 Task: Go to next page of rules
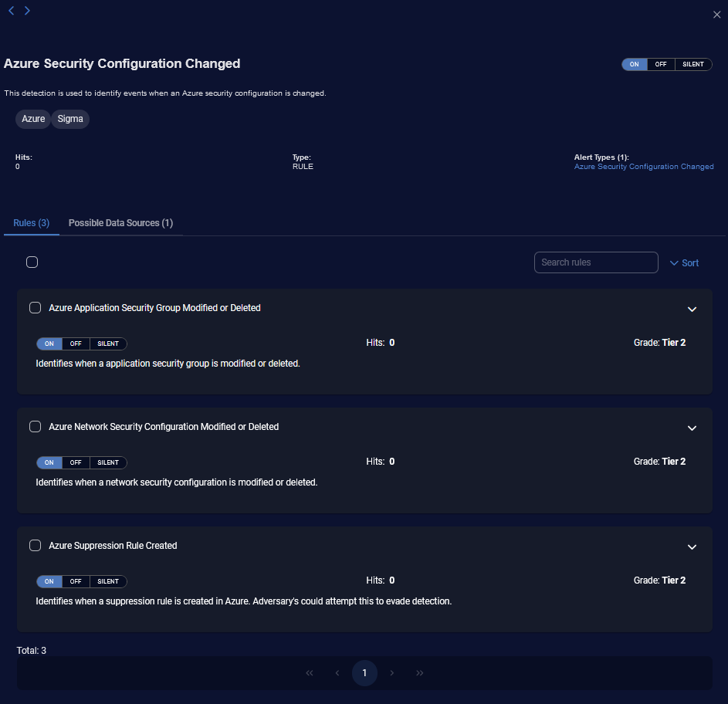392,673
